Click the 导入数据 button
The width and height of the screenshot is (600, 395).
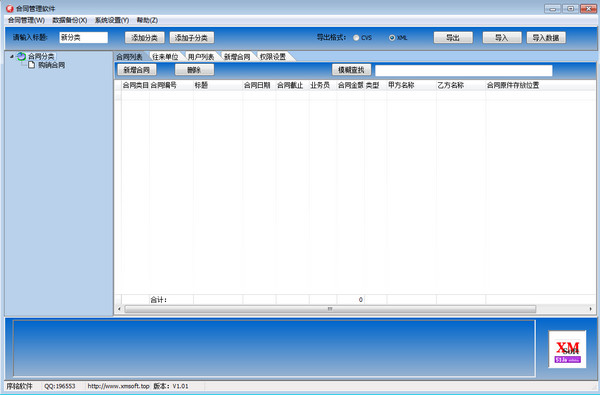coord(546,38)
